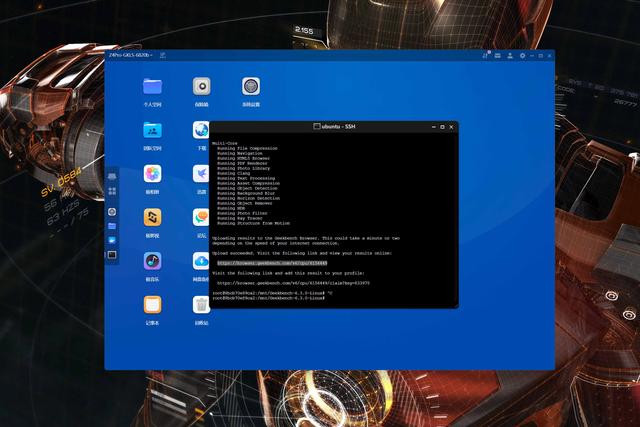Minimize the Z4Pro main window
Image resolution: width=640 pixels, height=427 pixels.
(532, 56)
